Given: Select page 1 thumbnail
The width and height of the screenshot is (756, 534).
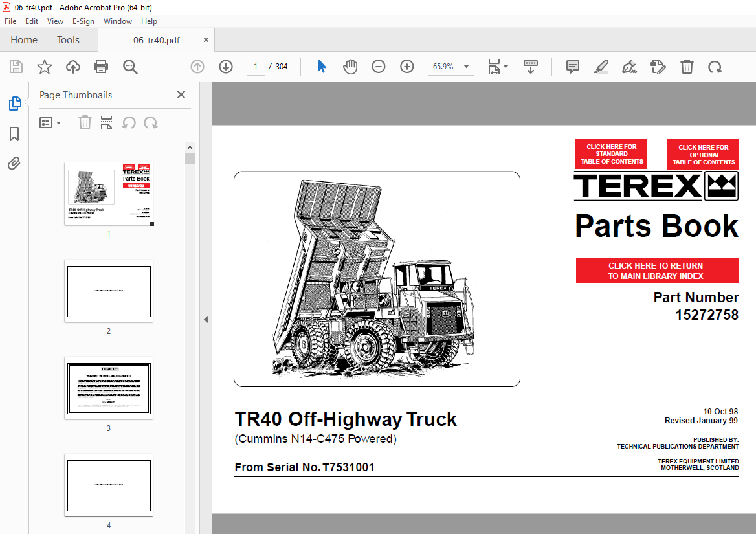Looking at the screenshot, I should 109,194.
